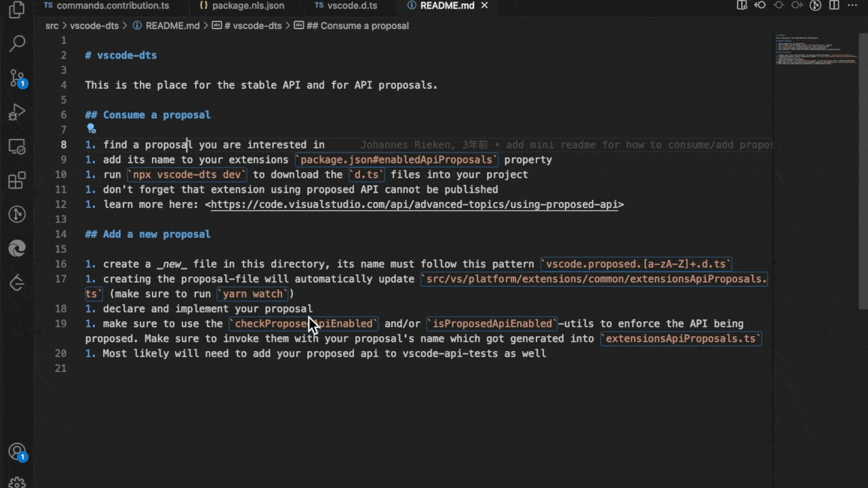Click the '## Consume a proposal' heading text

[x=148, y=115]
